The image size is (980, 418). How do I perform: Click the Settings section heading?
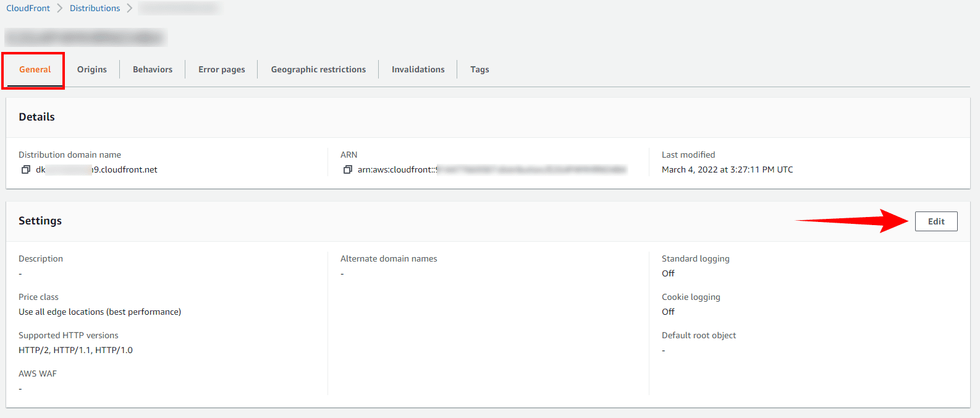40,221
